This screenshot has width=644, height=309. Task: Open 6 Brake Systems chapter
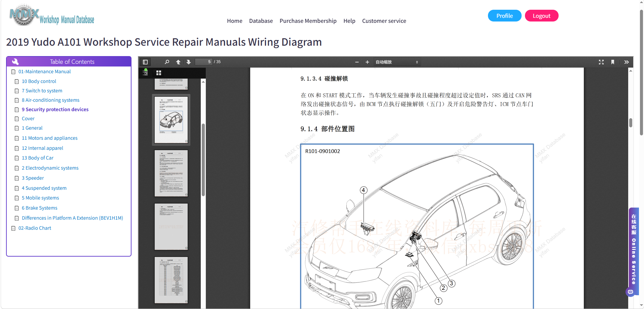coord(40,208)
